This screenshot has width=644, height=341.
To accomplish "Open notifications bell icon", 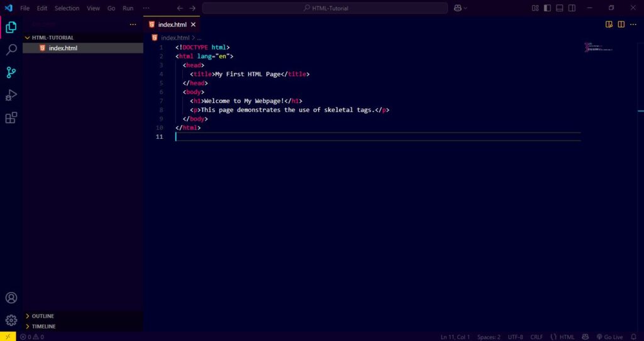I will click(x=633, y=337).
